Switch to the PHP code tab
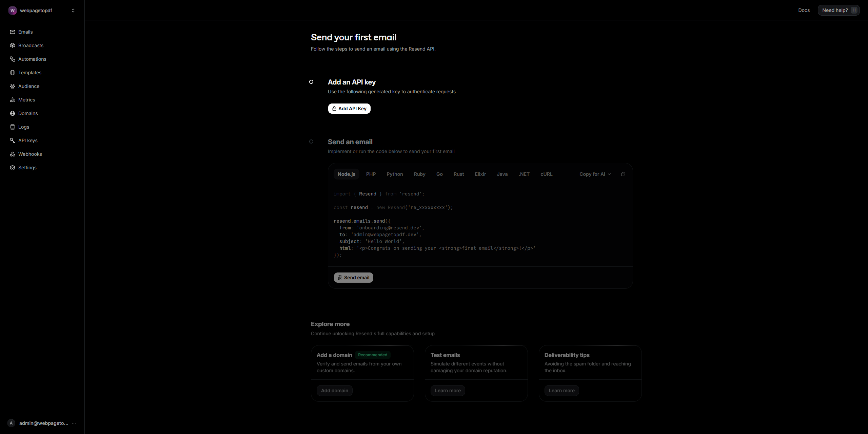Viewport: 868px width, 434px height. point(371,174)
